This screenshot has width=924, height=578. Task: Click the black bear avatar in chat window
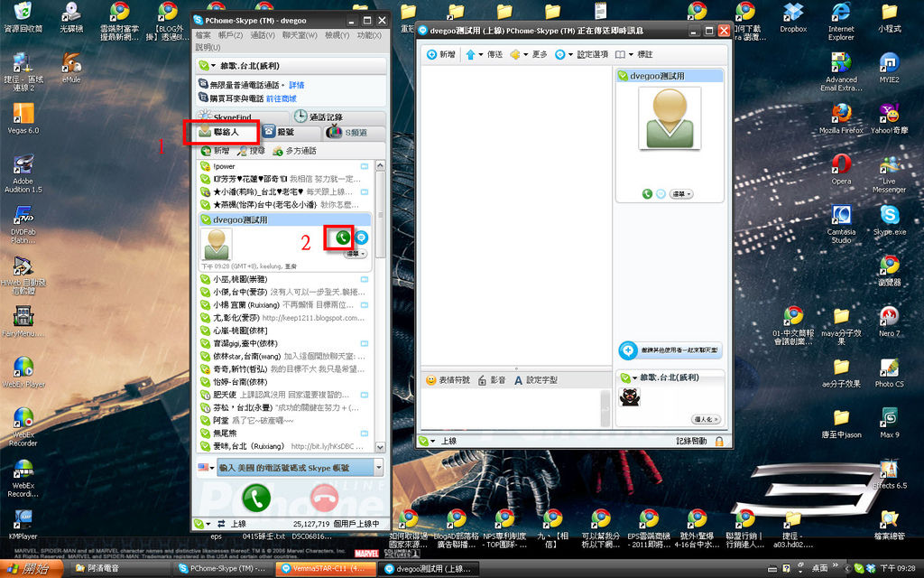click(x=629, y=396)
